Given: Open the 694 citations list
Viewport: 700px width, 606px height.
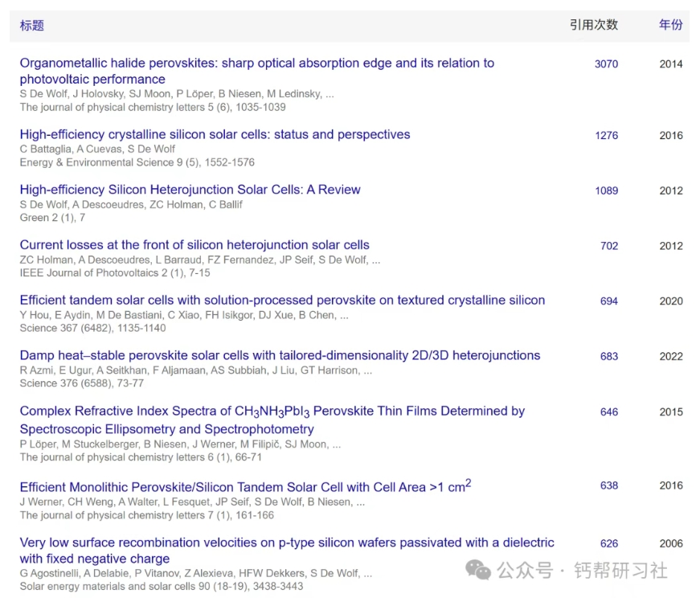Looking at the screenshot, I should click(609, 301).
